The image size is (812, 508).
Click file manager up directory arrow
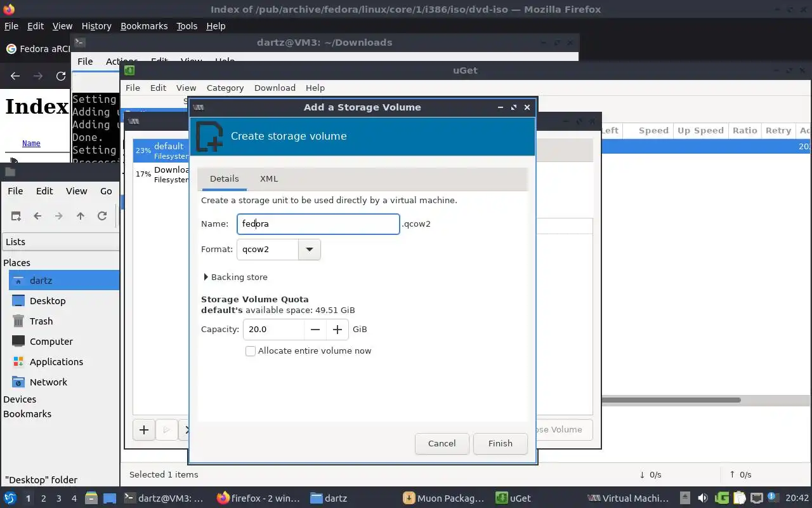tap(81, 216)
